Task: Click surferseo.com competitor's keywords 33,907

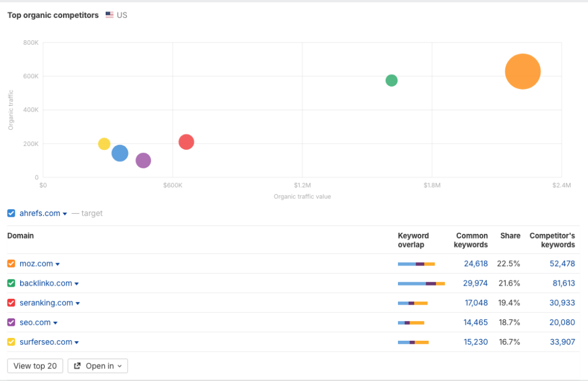Action: 562,342
